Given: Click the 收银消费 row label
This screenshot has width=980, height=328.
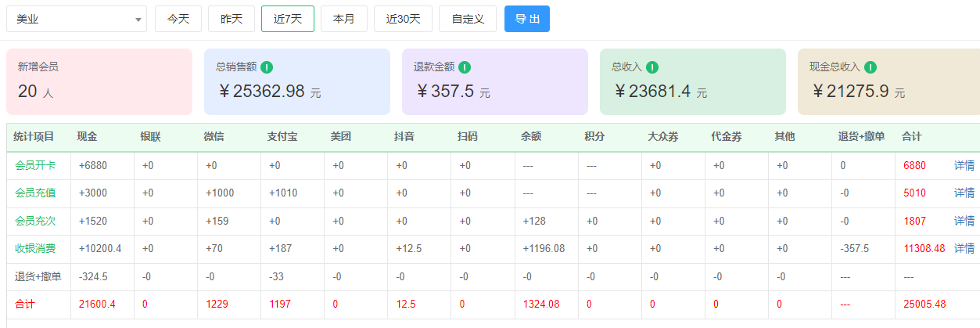Looking at the screenshot, I should point(35,248).
